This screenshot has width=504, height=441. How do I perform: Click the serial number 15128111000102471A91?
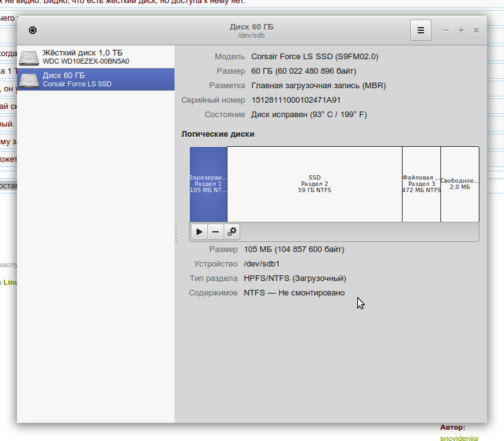pos(296,100)
